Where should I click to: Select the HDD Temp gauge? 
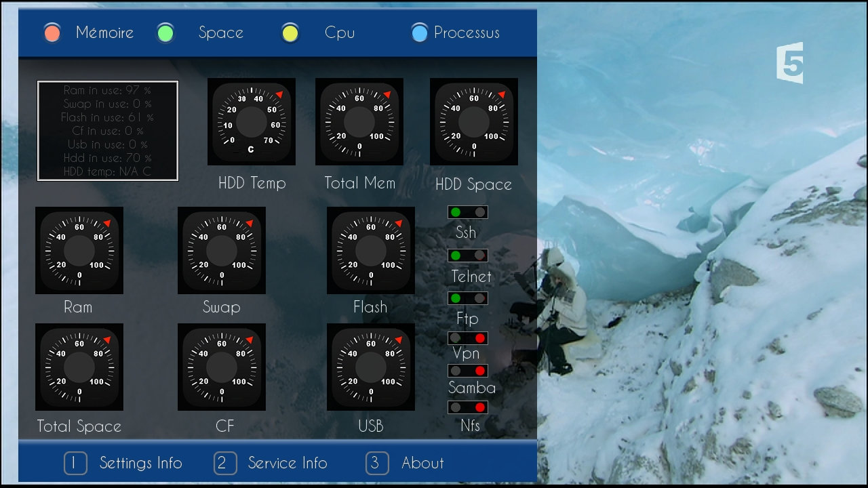(x=252, y=121)
